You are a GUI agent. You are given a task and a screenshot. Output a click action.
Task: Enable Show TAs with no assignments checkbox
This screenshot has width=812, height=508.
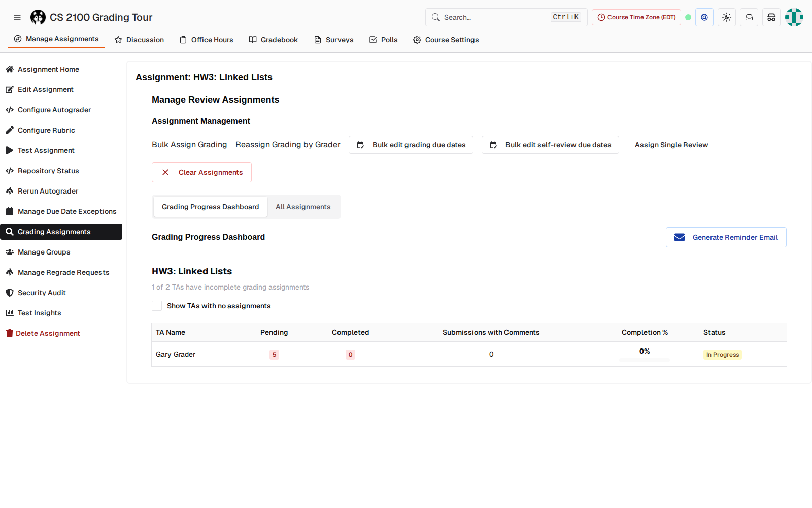(x=157, y=306)
